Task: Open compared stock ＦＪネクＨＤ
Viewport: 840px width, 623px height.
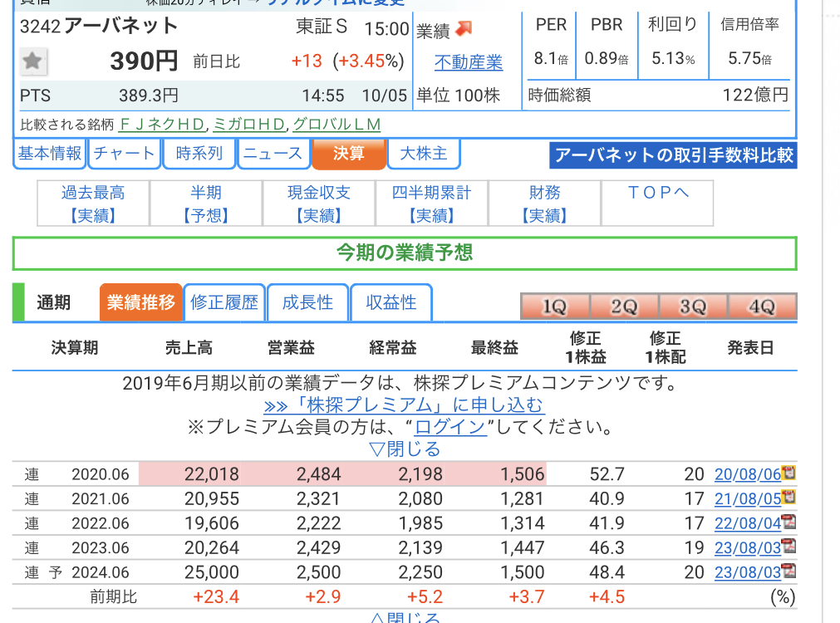Action: click(x=162, y=125)
